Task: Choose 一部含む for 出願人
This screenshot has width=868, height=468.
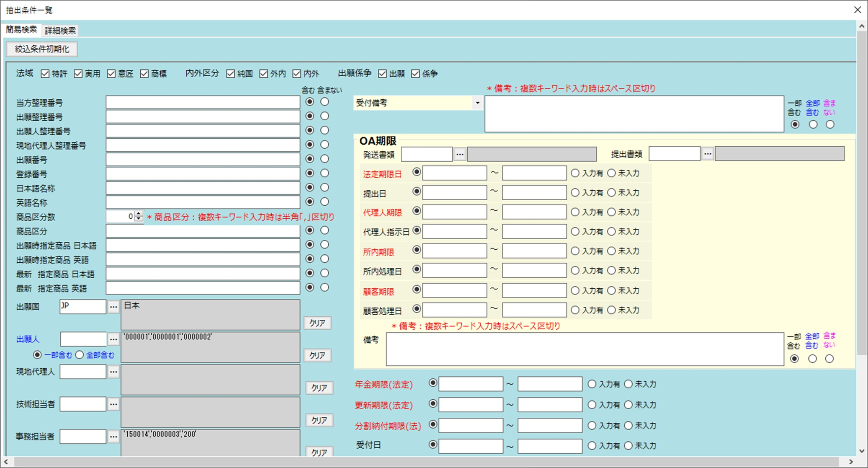Action: pos(37,355)
